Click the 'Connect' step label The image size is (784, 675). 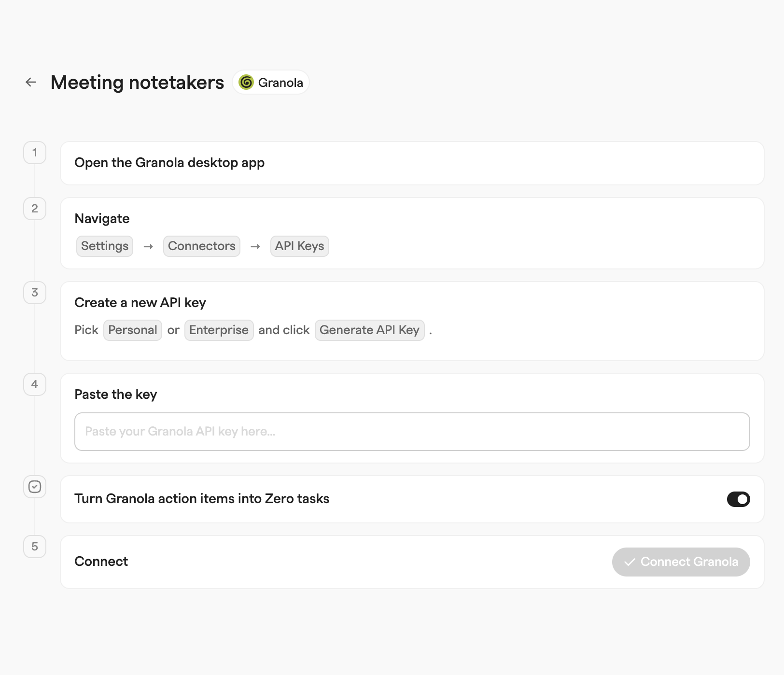pos(101,562)
